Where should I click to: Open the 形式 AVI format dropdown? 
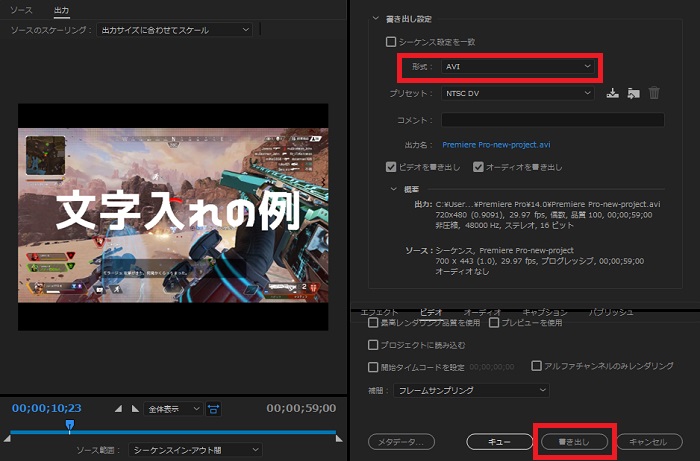(x=517, y=66)
